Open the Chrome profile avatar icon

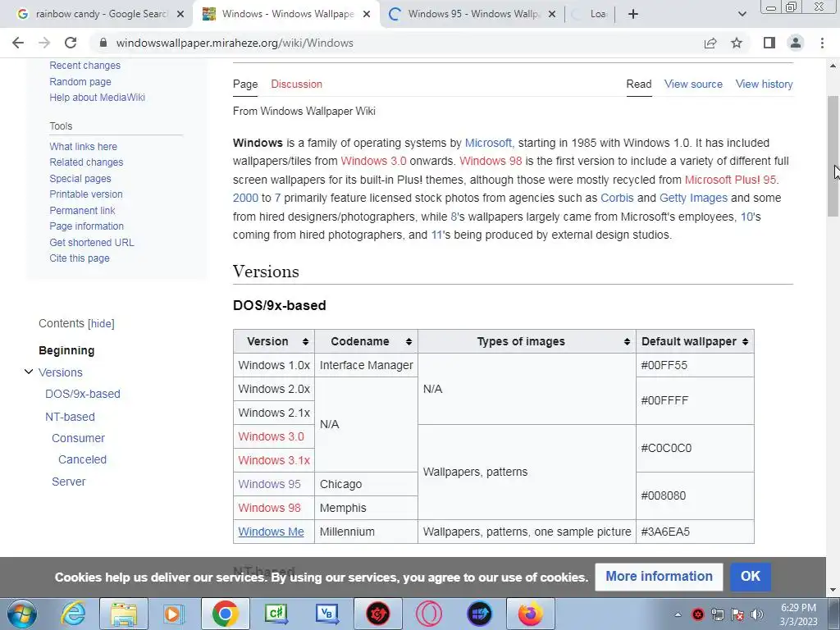[796, 43]
